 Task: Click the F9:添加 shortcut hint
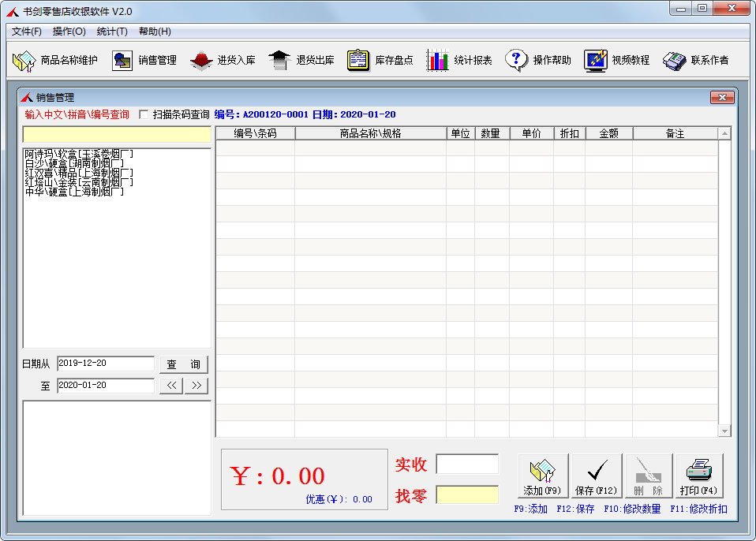pyautogui.click(x=530, y=509)
